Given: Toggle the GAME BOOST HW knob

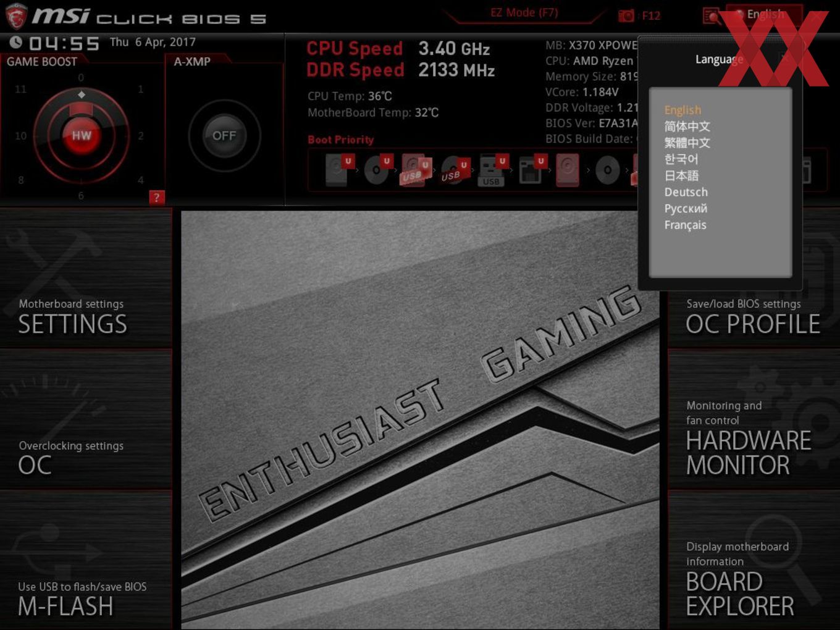Looking at the screenshot, I should [x=81, y=135].
